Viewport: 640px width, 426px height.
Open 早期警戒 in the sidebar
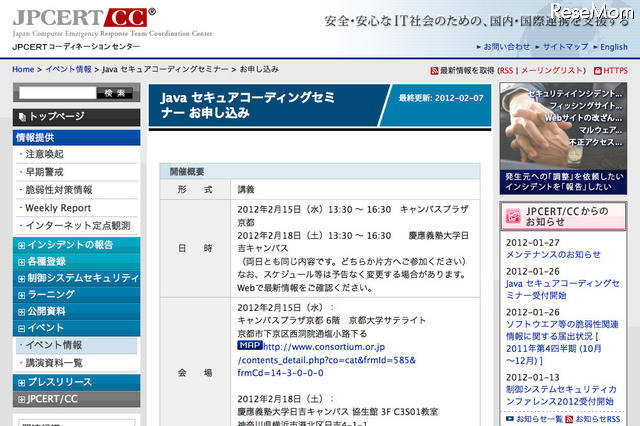[44, 172]
